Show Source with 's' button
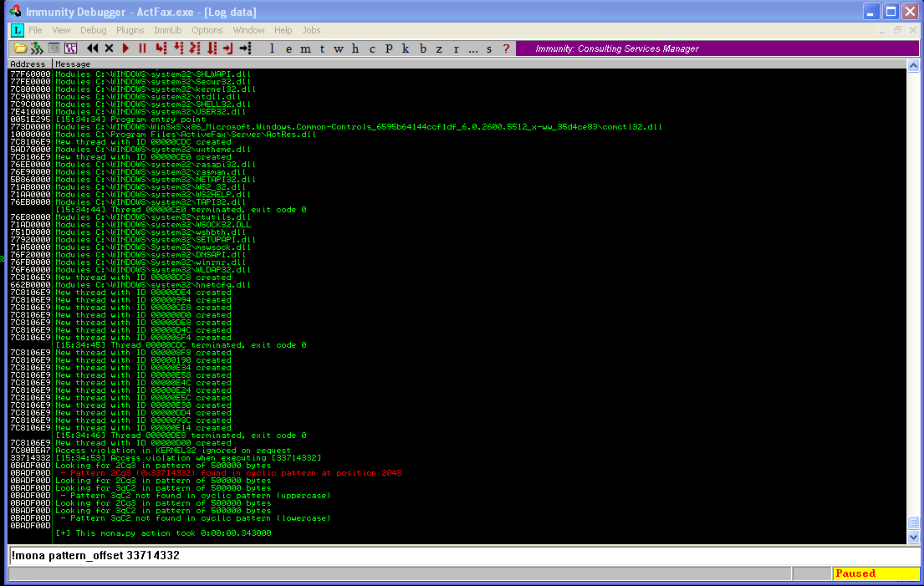 tap(489, 48)
